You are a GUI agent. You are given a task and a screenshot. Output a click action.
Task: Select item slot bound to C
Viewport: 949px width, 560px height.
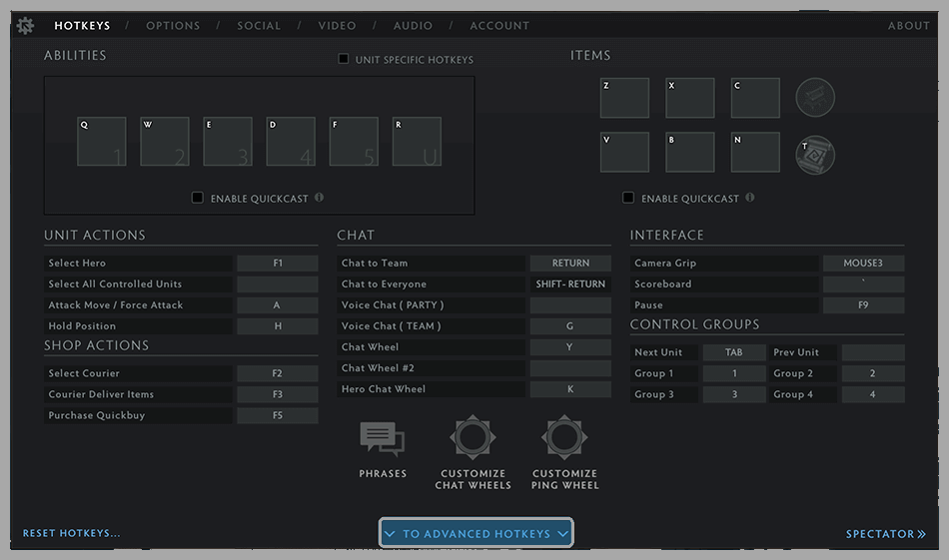click(755, 98)
